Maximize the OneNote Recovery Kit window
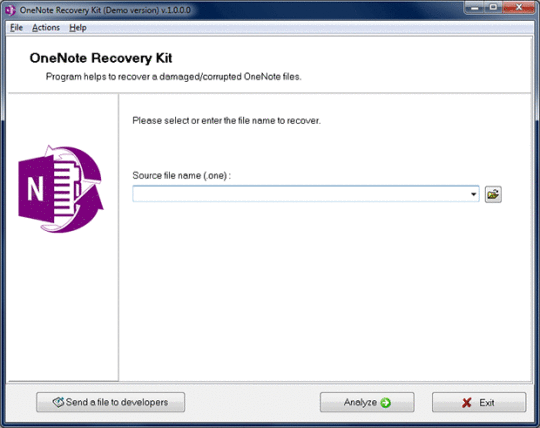 [x=493, y=8]
